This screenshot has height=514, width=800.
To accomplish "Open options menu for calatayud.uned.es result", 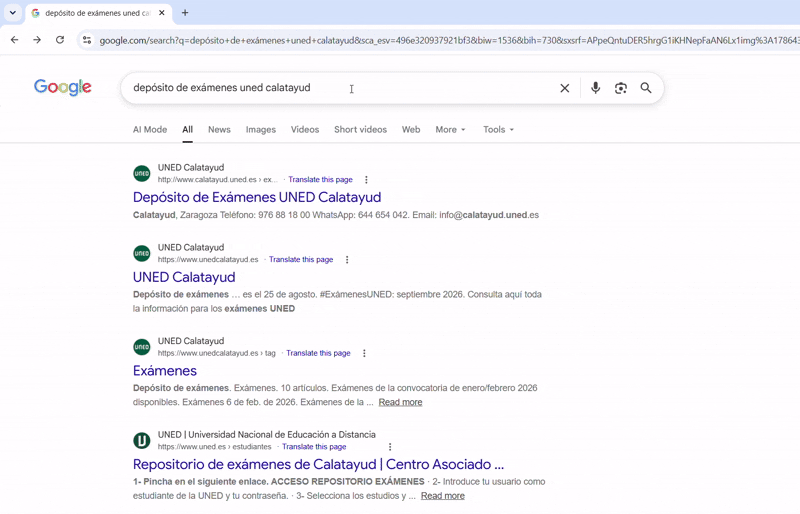I will [366, 180].
